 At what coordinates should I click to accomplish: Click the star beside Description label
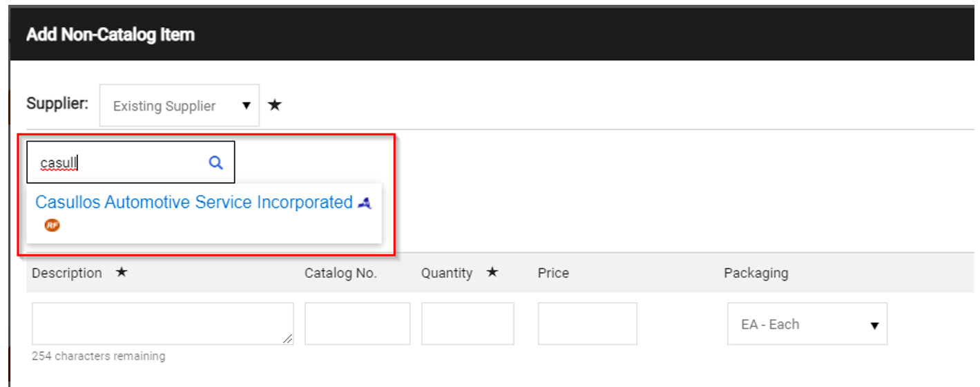click(x=122, y=273)
